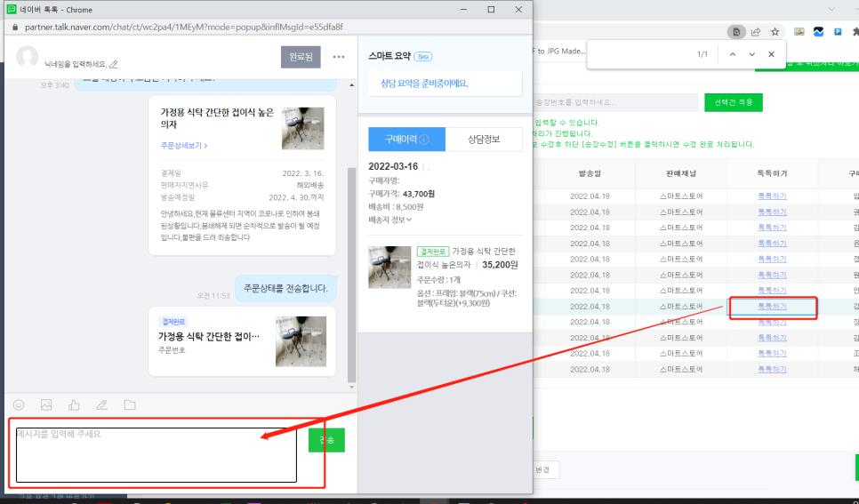Click the 35,200원 product price
The width and height of the screenshot is (859, 504).
500,265
